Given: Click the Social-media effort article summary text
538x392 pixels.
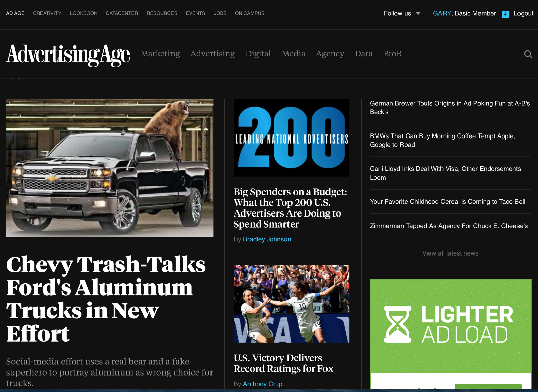Looking at the screenshot, I should point(110,372).
